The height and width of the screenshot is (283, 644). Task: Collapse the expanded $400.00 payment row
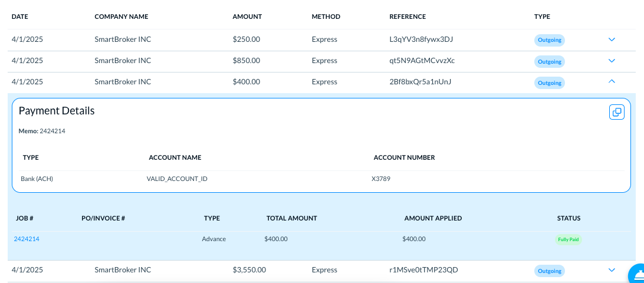[612, 82]
